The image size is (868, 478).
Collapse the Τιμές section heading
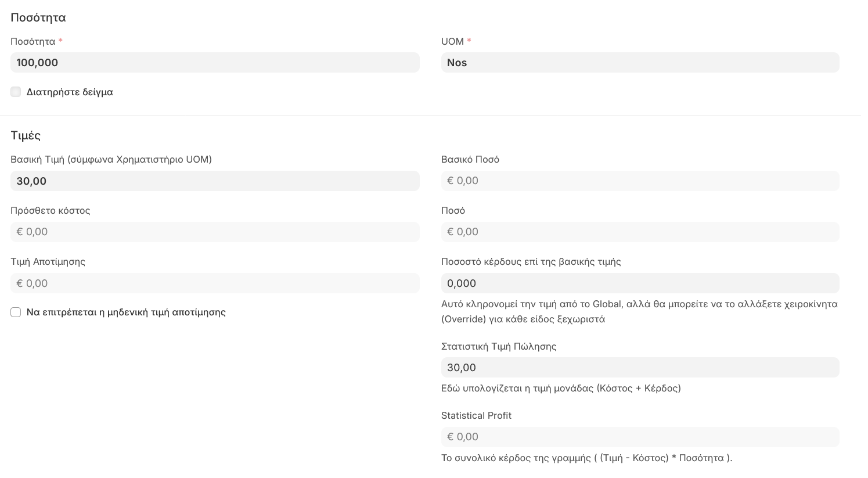click(26, 135)
